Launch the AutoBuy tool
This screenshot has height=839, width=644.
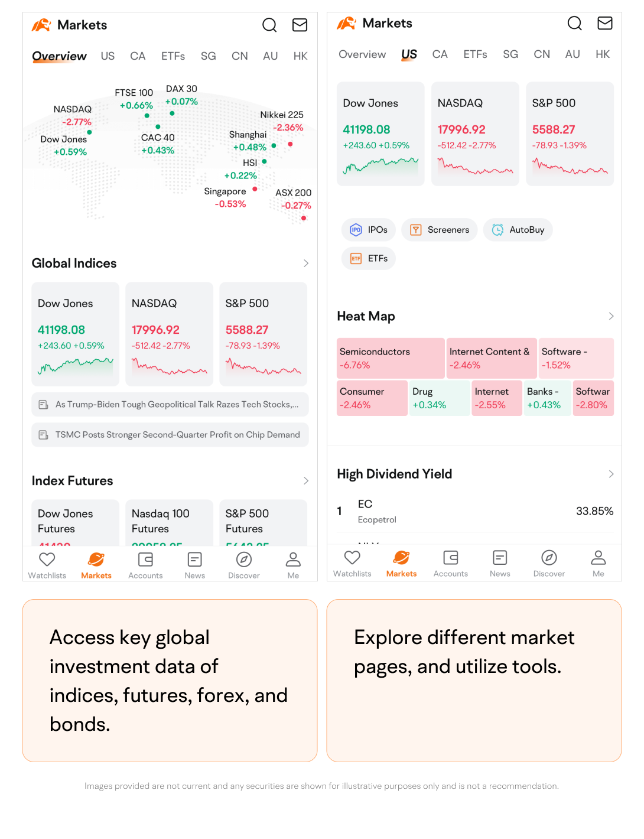[518, 230]
